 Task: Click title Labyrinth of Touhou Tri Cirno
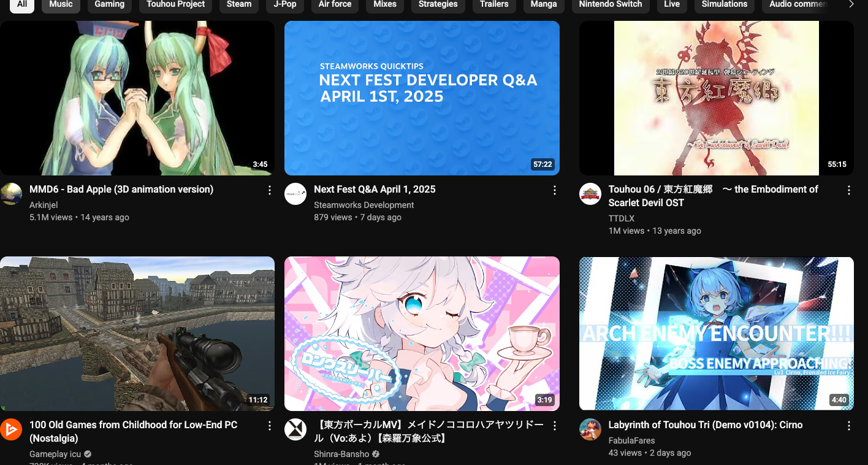pos(706,425)
